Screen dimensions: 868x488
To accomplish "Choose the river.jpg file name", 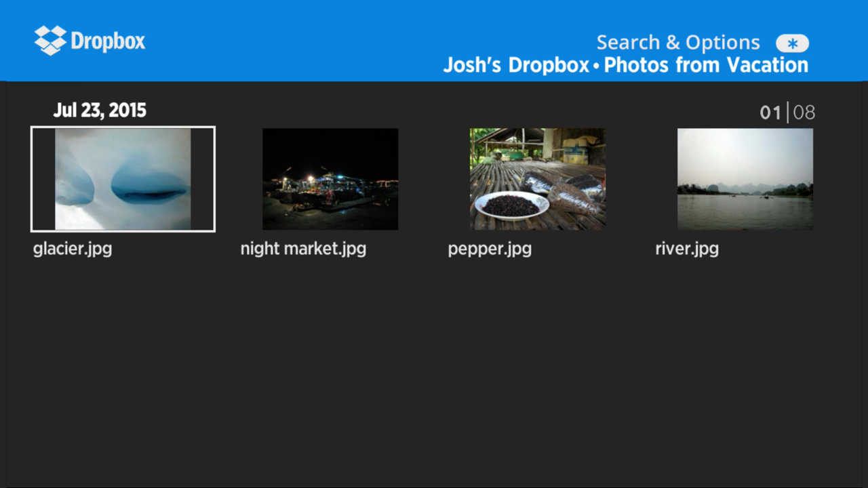I will pyautogui.click(x=687, y=249).
